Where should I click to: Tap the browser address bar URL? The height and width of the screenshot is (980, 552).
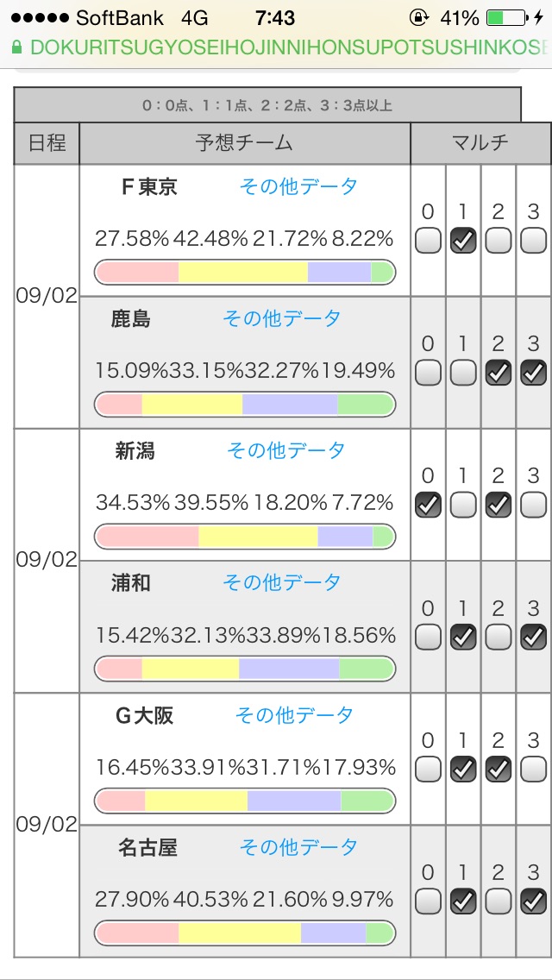click(285, 47)
